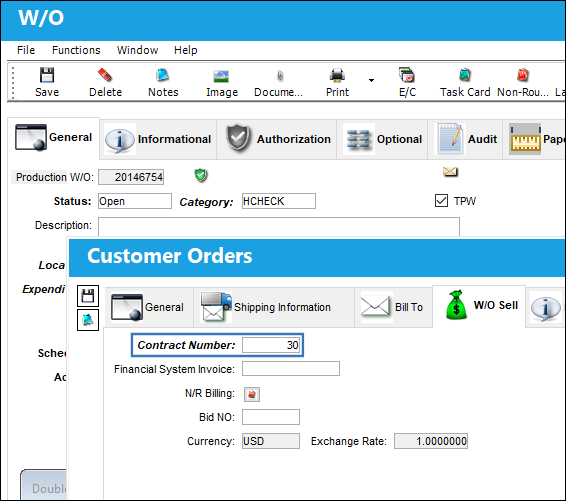Open the Non-Routine toolbar icon
Screen dimensions: 566x501
click(x=522, y=75)
